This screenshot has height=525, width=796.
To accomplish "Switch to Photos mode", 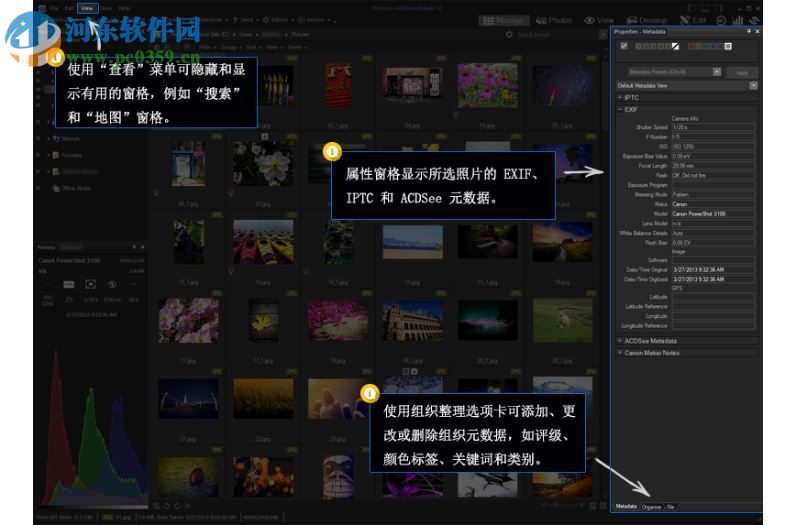I will point(554,20).
